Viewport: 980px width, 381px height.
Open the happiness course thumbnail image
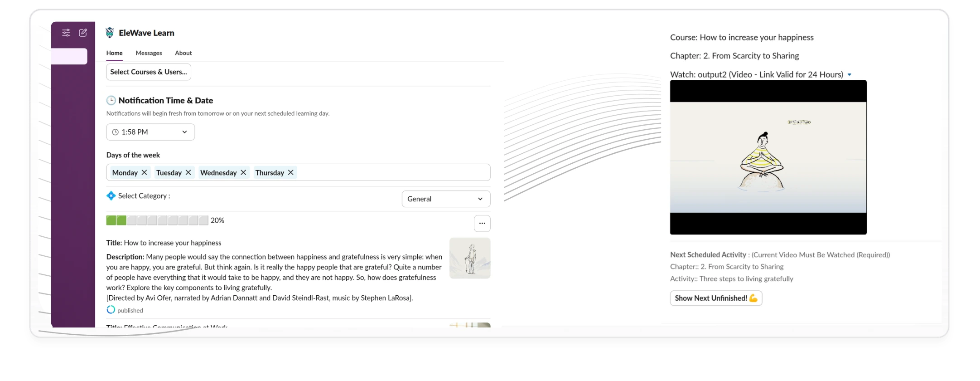(x=470, y=258)
